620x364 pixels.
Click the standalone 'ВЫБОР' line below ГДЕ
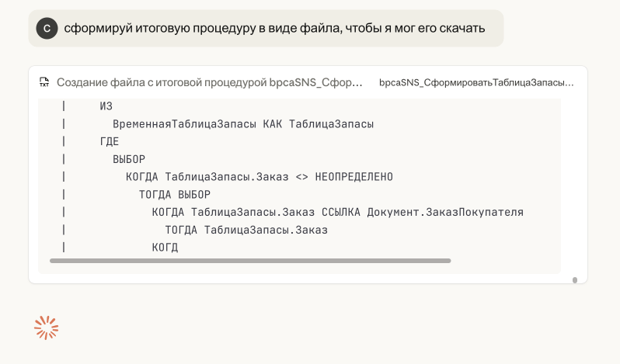point(129,159)
